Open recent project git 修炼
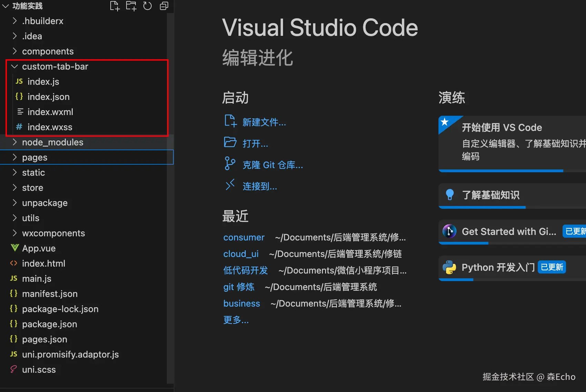Image resolution: width=586 pixels, height=392 pixels. click(x=239, y=287)
